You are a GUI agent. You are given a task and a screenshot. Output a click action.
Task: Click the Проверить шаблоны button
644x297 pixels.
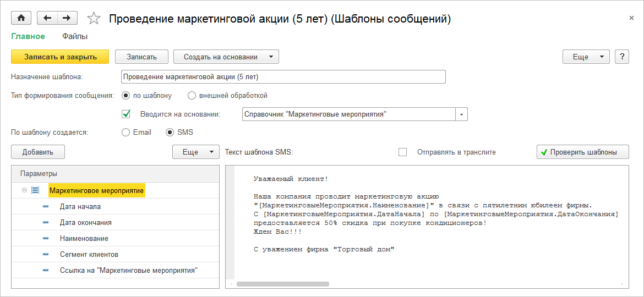coord(582,152)
